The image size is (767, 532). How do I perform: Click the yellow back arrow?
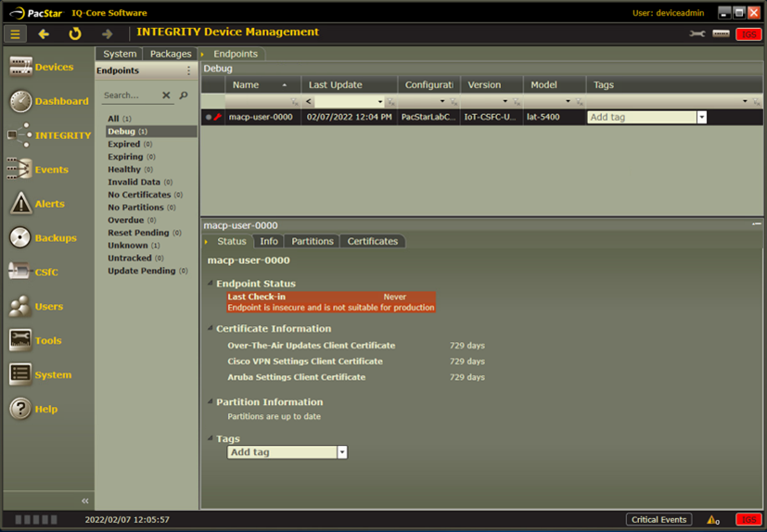tap(44, 34)
